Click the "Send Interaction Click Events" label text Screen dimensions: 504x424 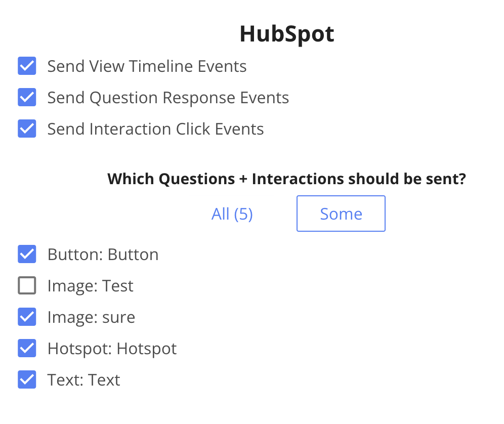click(x=155, y=129)
